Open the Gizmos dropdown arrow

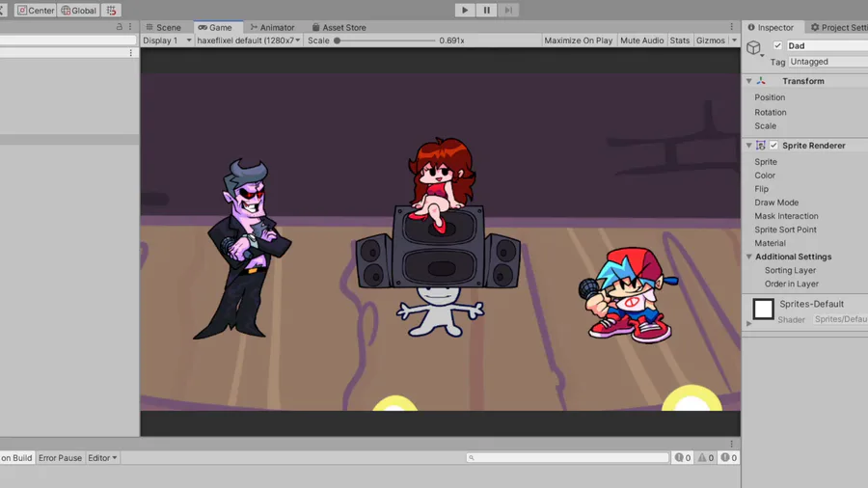pyautogui.click(x=735, y=41)
